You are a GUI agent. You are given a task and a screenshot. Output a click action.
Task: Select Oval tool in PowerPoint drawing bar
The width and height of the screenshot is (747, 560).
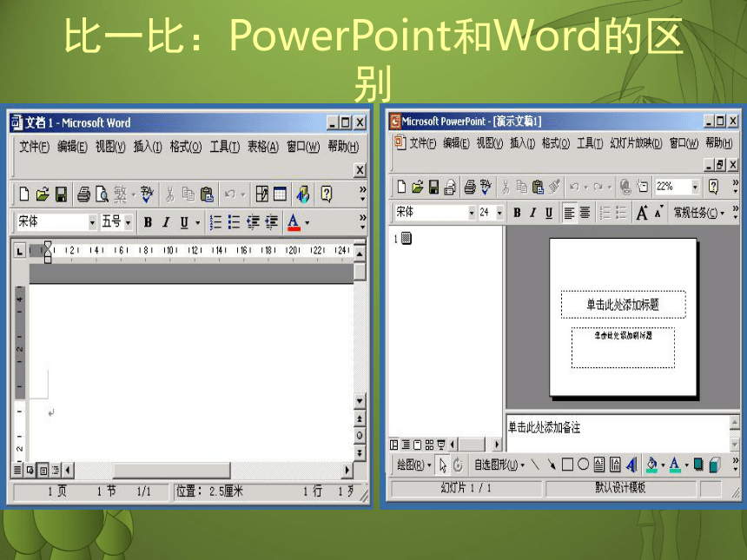click(583, 464)
